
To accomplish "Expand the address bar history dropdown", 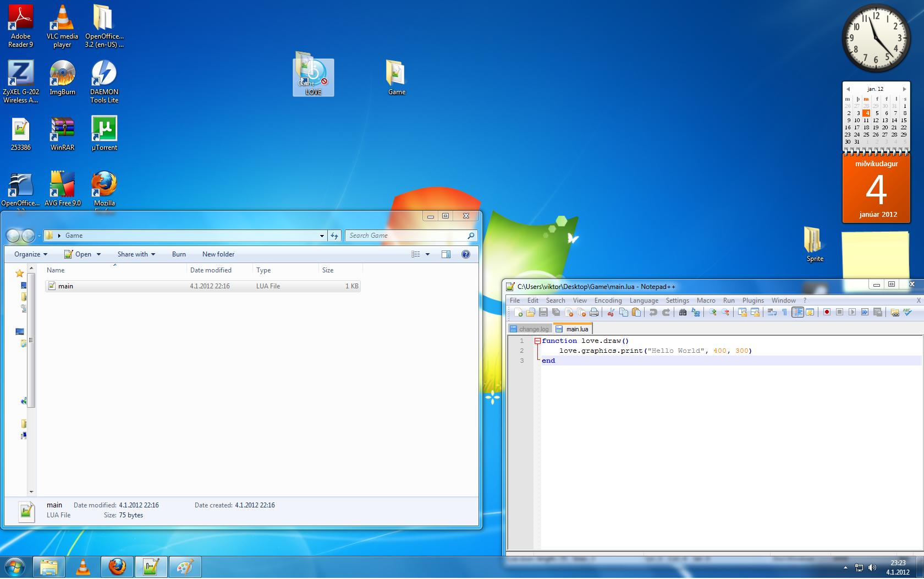I will point(322,236).
